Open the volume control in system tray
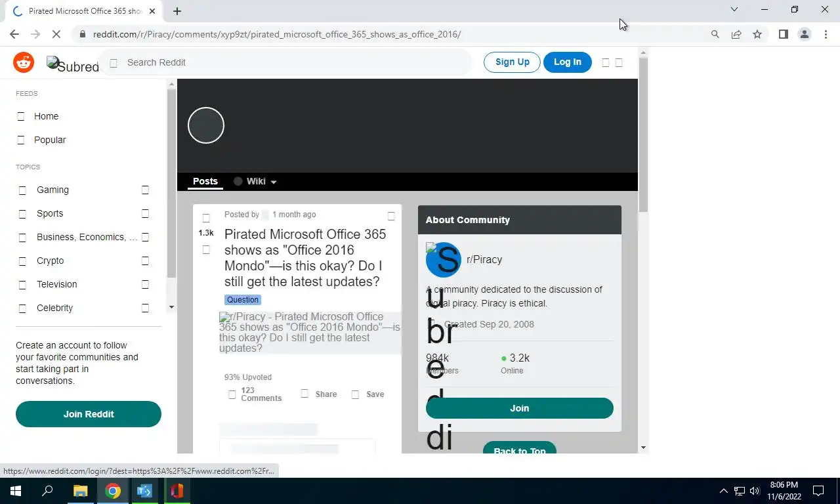 tap(755, 491)
